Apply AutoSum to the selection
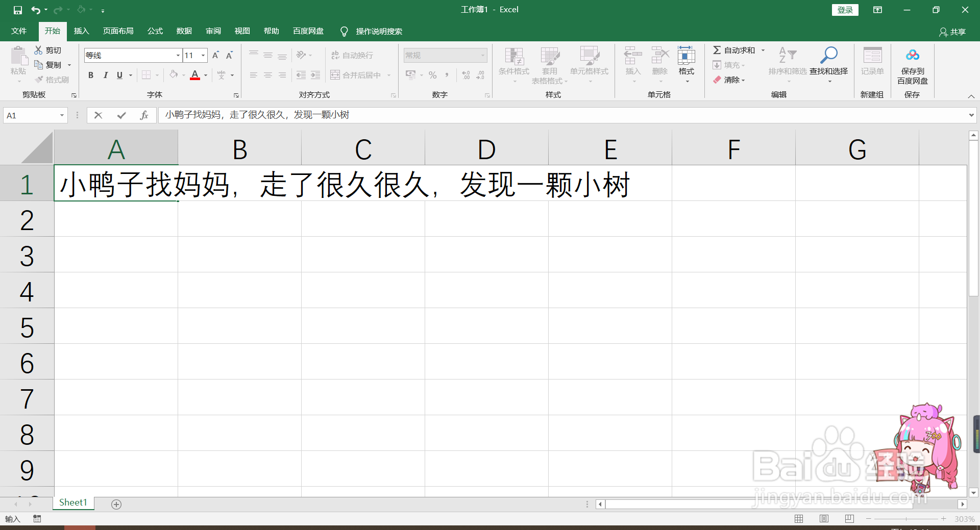This screenshot has width=980, height=530. [736, 50]
